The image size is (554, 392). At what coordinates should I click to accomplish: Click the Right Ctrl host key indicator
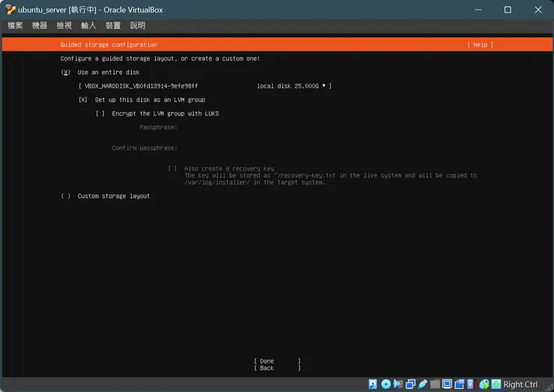pyautogui.click(x=520, y=385)
